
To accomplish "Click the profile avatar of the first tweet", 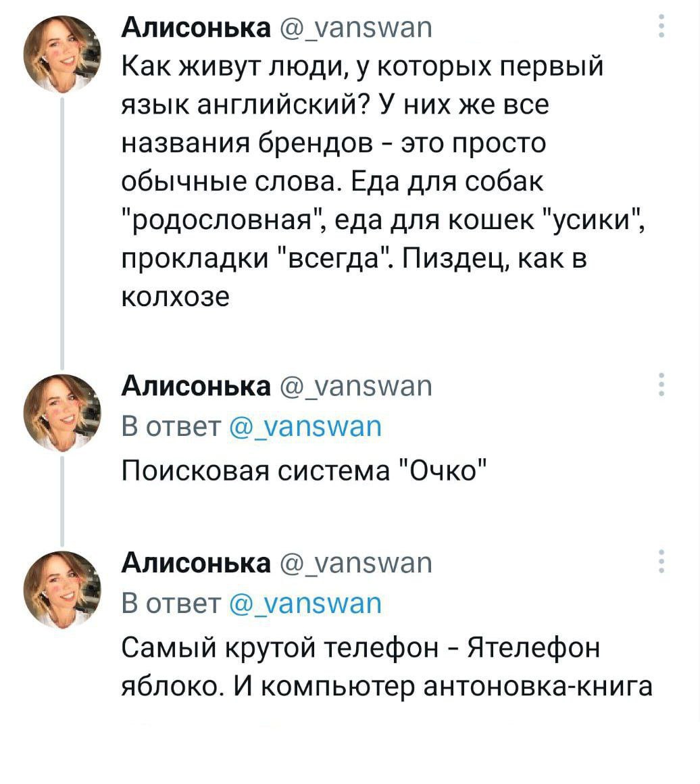I will (62, 54).
